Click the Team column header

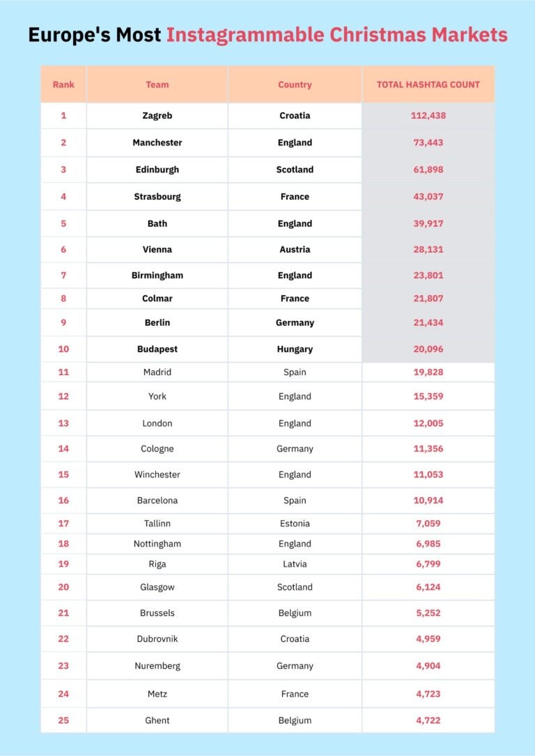(x=157, y=85)
